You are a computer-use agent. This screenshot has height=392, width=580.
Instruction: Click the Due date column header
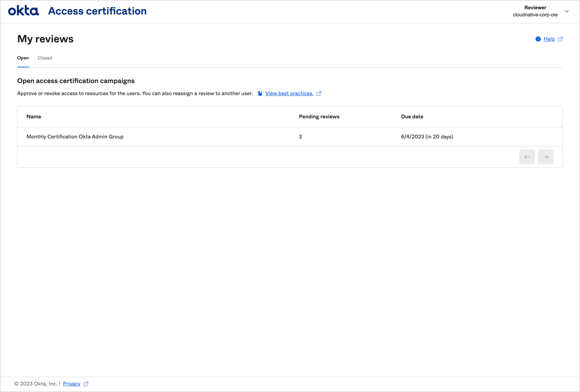pyautogui.click(x=412, y=116)
